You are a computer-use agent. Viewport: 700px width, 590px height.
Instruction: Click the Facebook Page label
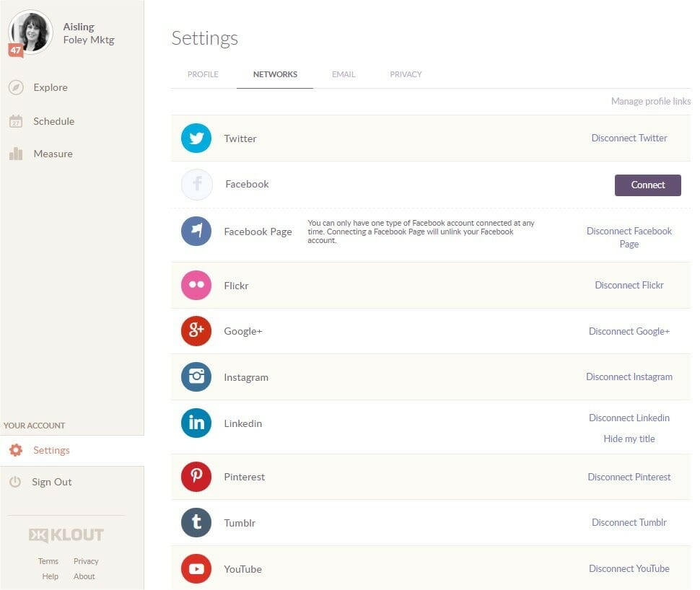click(x=258, y=232)
